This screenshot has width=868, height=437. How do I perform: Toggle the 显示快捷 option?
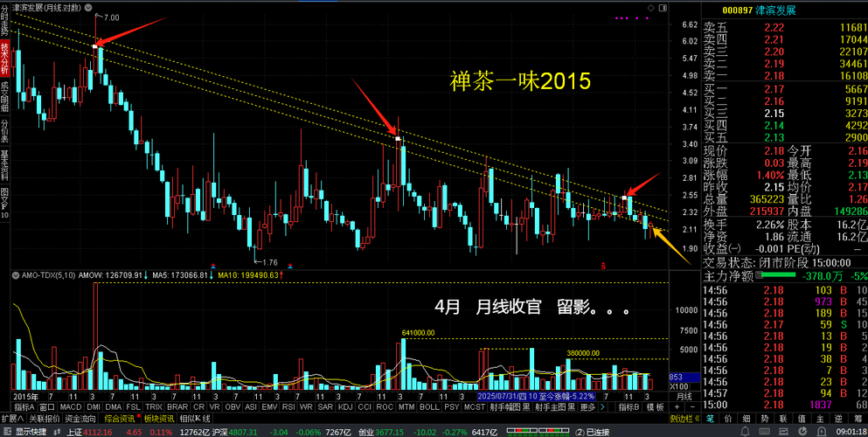[x=25, y=432]
